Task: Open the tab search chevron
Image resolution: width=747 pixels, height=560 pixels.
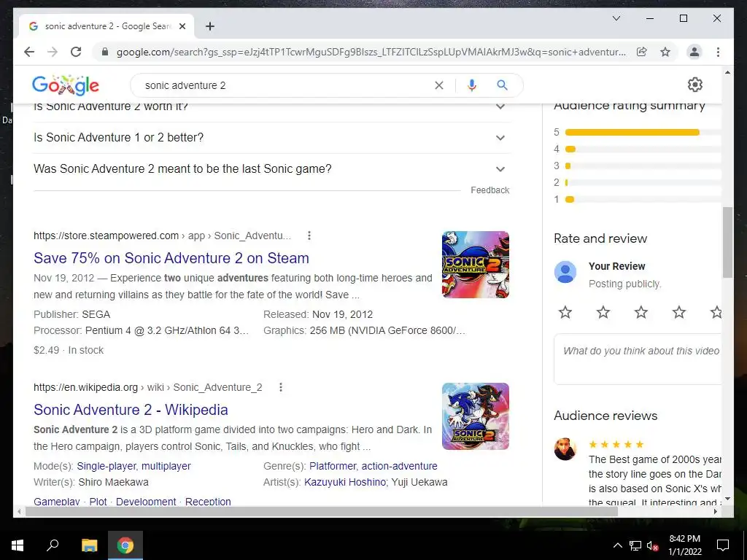Action: [x=616, y=18]
